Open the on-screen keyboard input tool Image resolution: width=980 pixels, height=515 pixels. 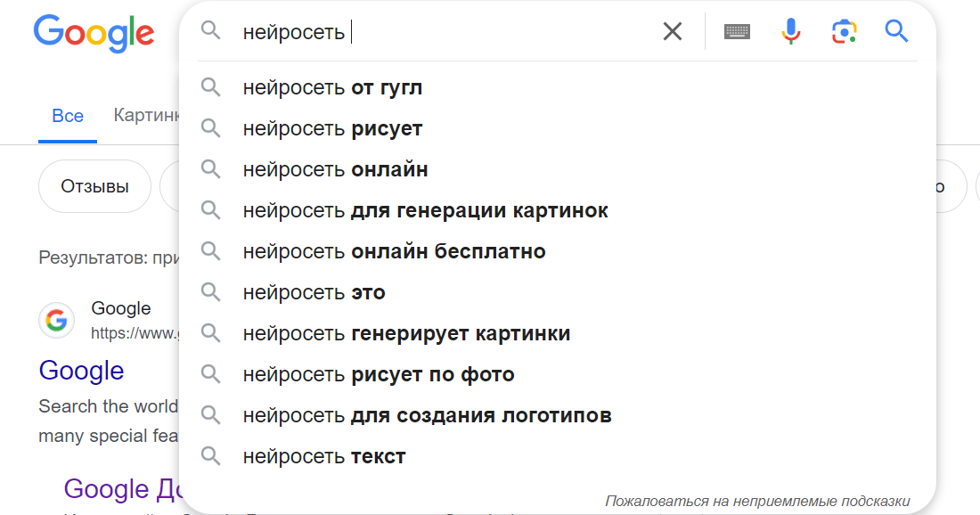point(737,32)
